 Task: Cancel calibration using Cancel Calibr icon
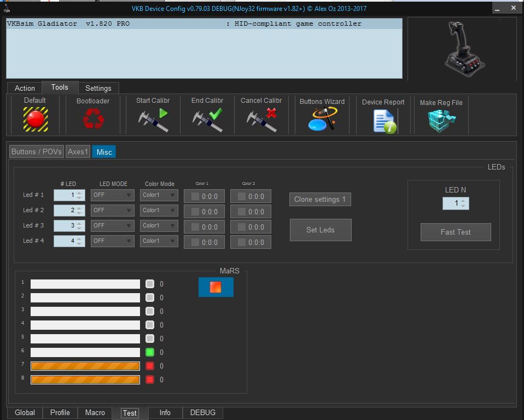pyautogui.click(x=261, y=120)
